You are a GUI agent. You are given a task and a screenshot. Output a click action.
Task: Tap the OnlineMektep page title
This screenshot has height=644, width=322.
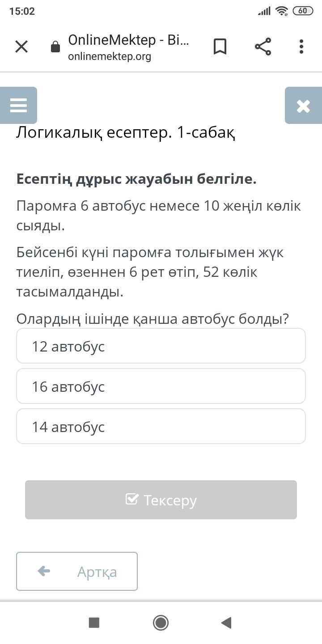coord(128,40)
